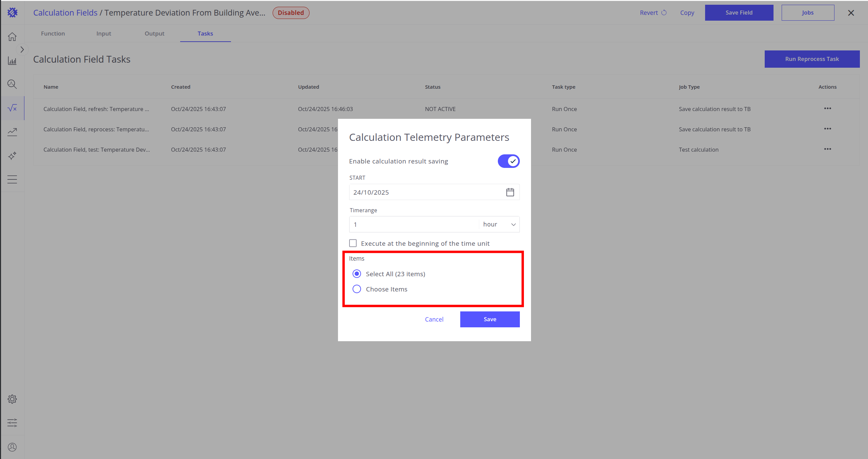Viewport: 868px width, 459px height.
Task: Click the settings gear in sidebar
Action: (x=12, y=399)
